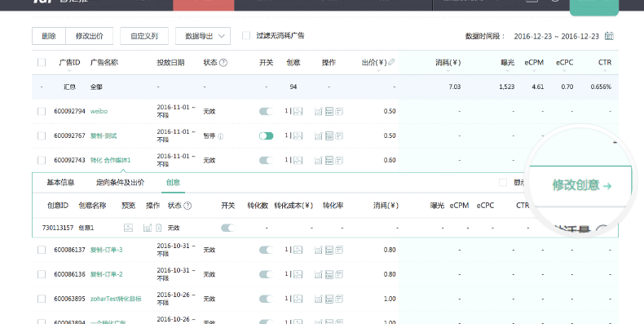Click the page-layout icon in 复制-测试 row
The width and height of the screenshot is (644, 324).
(x=329, y=135)
